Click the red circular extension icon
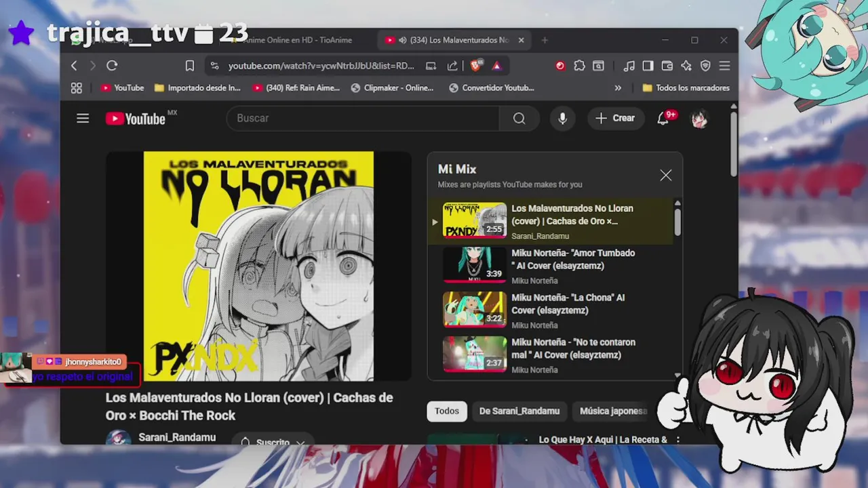 coord(560,66)
